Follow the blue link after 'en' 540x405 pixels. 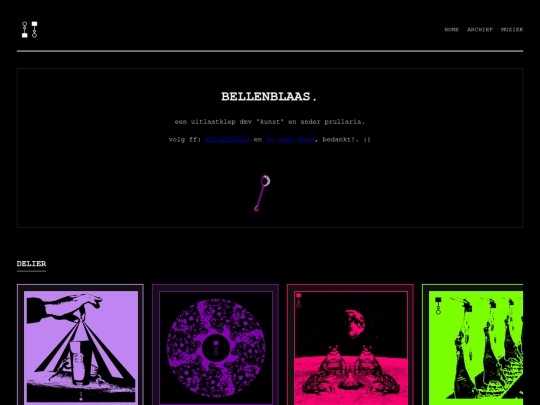(x=290, y=139)
